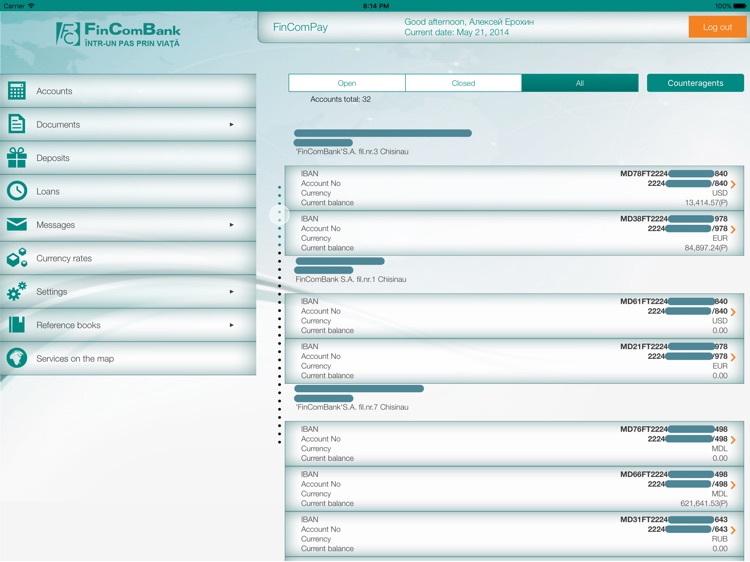Click balance 621,641.53(P)
Image resolution: width=750 pixels, height=562 pixels.
click(704, 503)
